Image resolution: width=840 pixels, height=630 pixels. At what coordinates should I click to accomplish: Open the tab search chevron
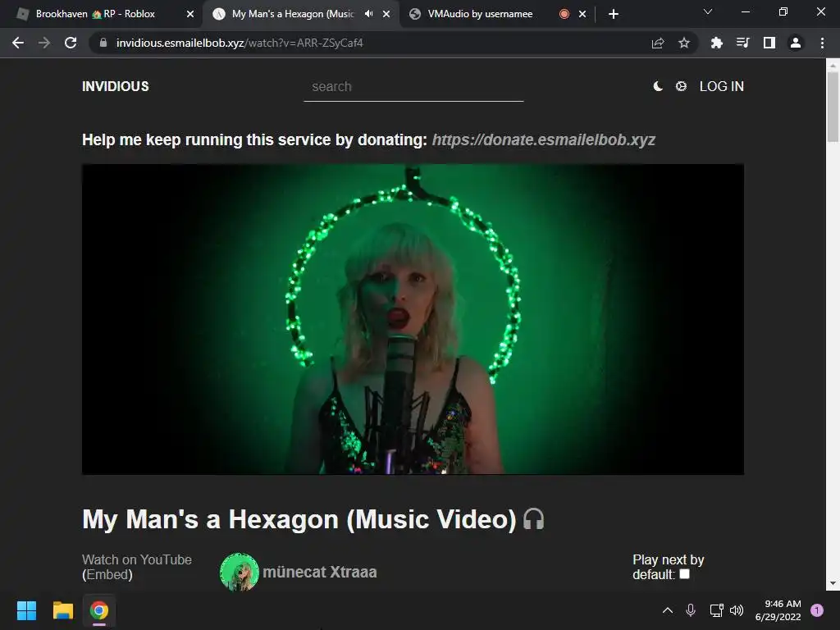[x=708, y=11]
